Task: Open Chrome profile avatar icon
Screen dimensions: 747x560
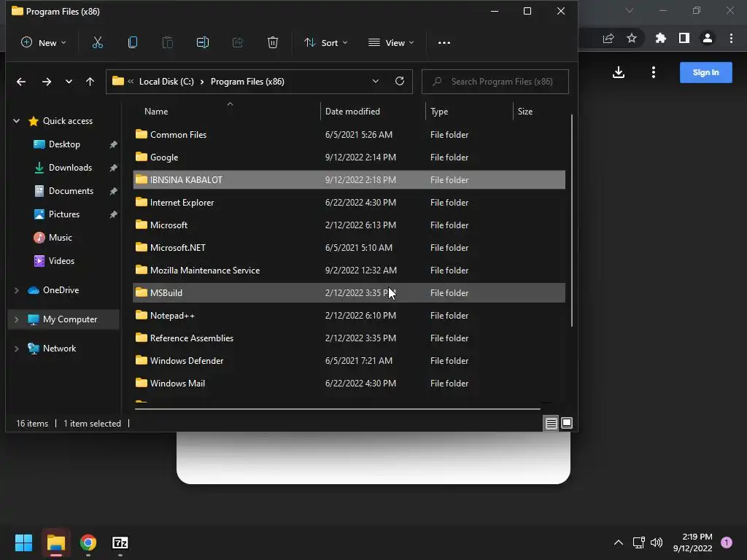Action: [x=708, y=38]
